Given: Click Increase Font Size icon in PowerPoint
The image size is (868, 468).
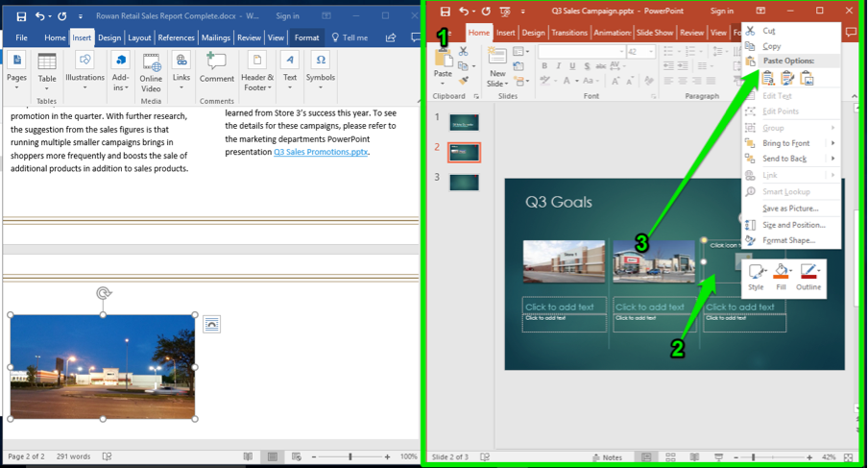Looking at the screenshot, I should point(615,81).
